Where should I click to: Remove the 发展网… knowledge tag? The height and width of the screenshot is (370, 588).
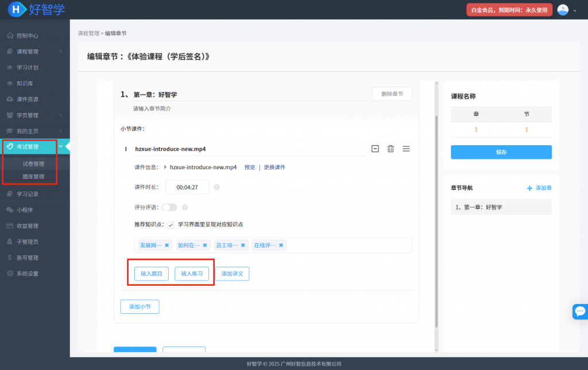(x=167, y=245)
